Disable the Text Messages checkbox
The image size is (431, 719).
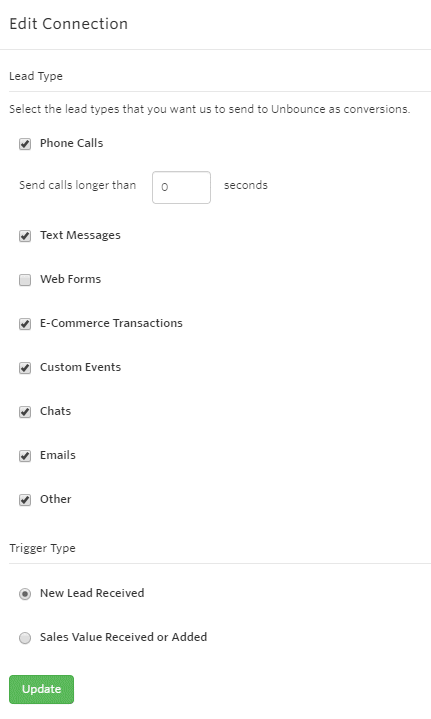(25, 236)
